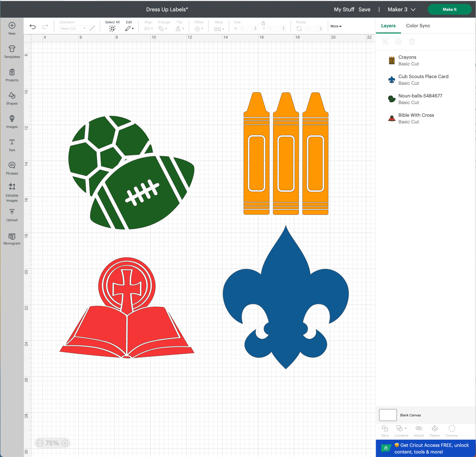The width and height of the screenshot is (476, 457).
Task: Click the Blank Canvas color swatch
Action: (x=388, y=415)
